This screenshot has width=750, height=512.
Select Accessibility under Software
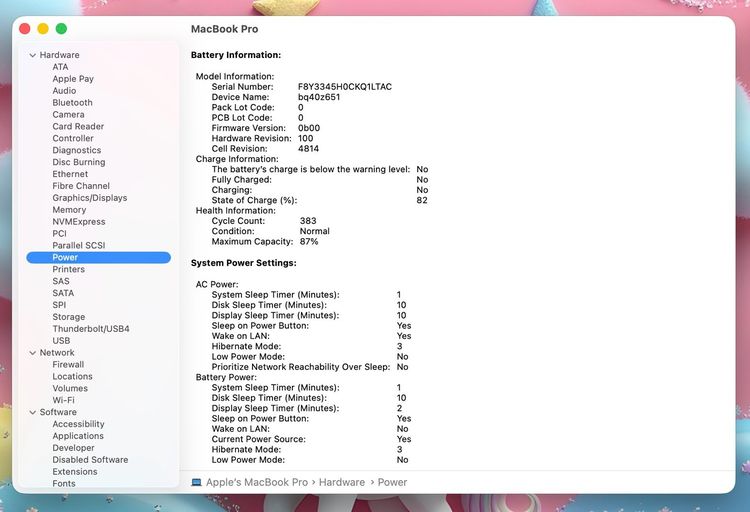(x=78, y=424)
